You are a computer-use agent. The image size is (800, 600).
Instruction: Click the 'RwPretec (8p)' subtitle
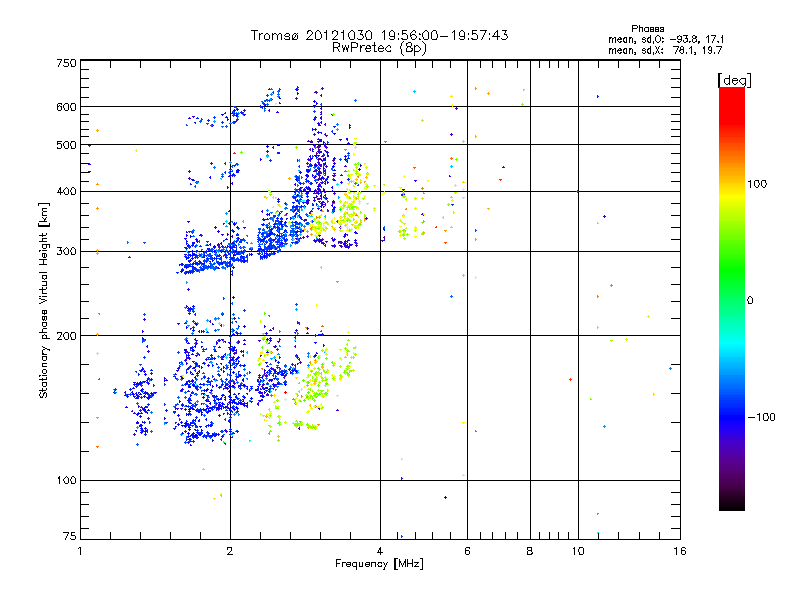coord(379,48)
